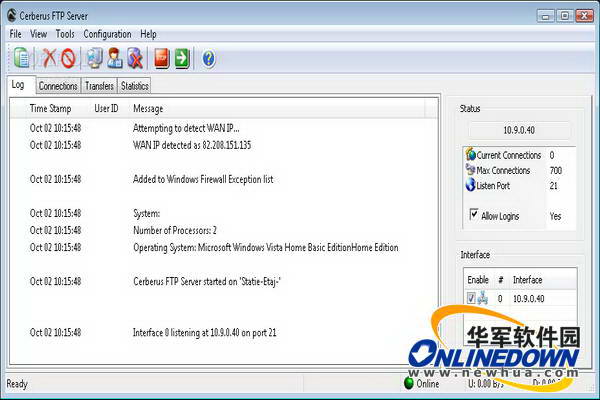Screen dimensions: 600x400
Task: Click the network icon beside interface 0
Action: coord(483,298)
